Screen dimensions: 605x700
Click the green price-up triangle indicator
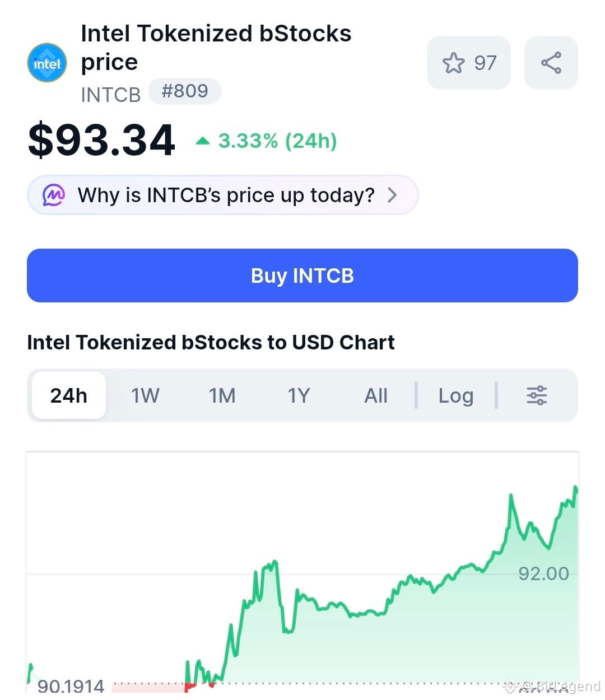[203, 141]
